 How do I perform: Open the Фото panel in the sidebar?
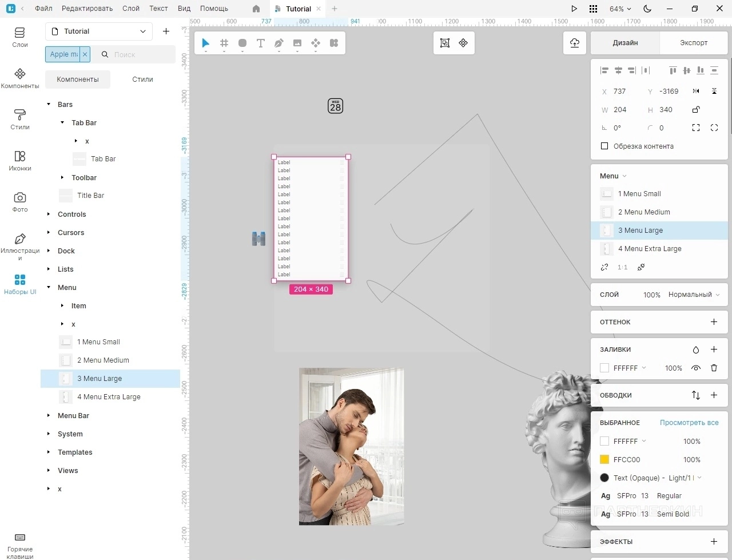20,202
